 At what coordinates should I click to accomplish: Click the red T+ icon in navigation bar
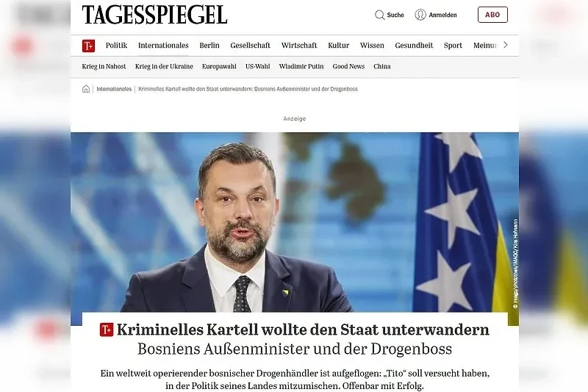(88, 46)
